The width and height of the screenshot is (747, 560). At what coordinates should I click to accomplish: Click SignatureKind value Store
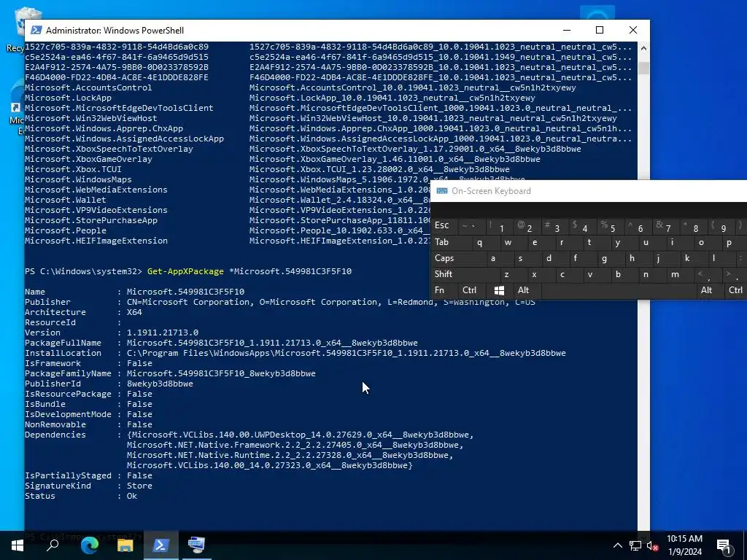[139, 486]
